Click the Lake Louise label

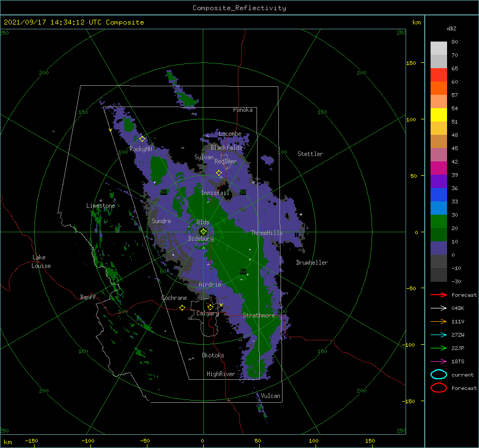pyautogui.click(x=41, y=262)
